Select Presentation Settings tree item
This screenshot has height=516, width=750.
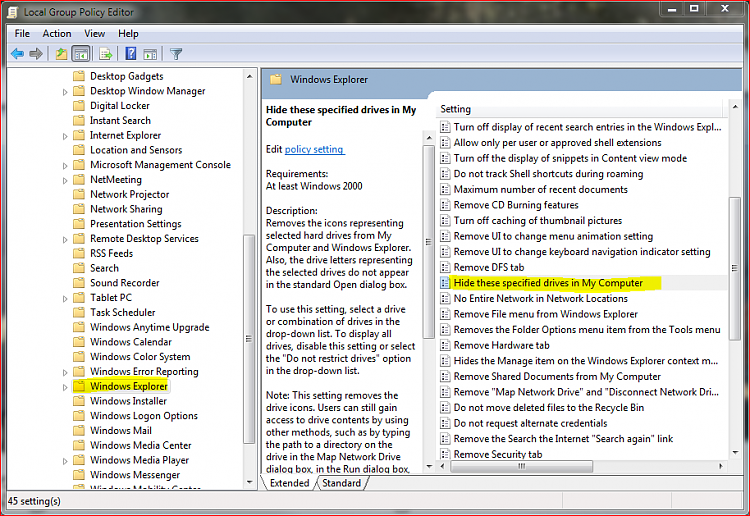tap(135, 224)
